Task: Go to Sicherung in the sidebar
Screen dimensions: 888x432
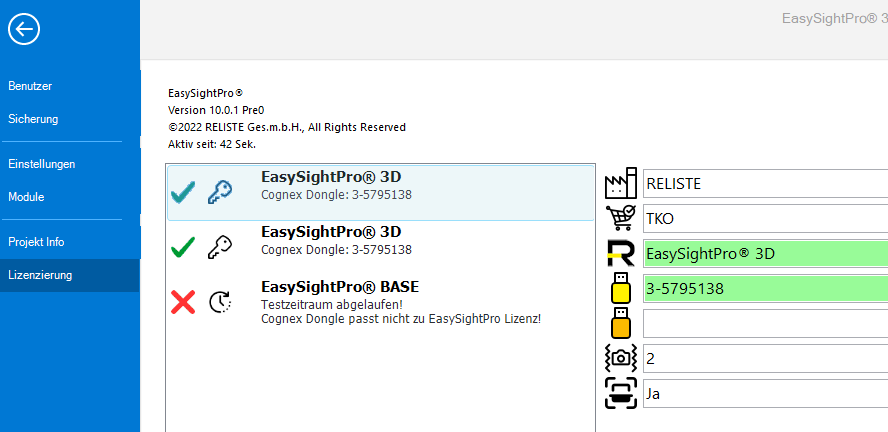Action: click(33, 119)
